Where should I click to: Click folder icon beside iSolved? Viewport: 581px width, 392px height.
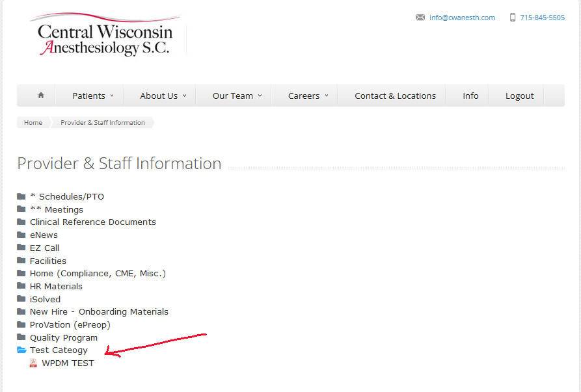tap(21, 299)
